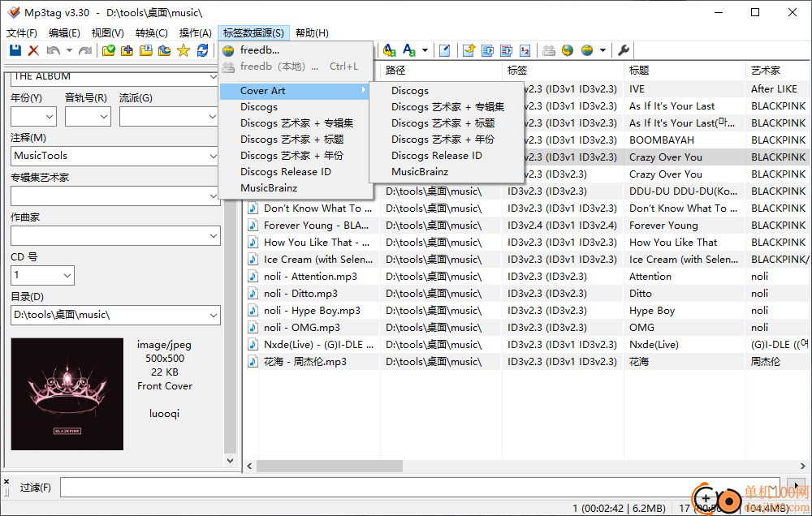Open the 编辑(E) menu

(x=64, y=33)
